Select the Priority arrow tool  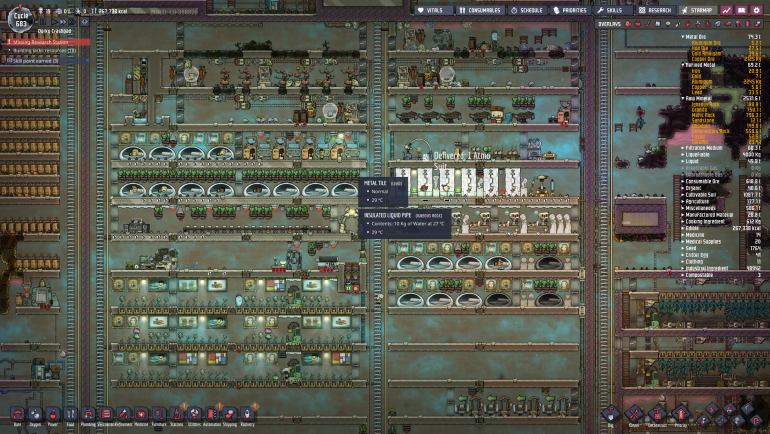[681, 416]
